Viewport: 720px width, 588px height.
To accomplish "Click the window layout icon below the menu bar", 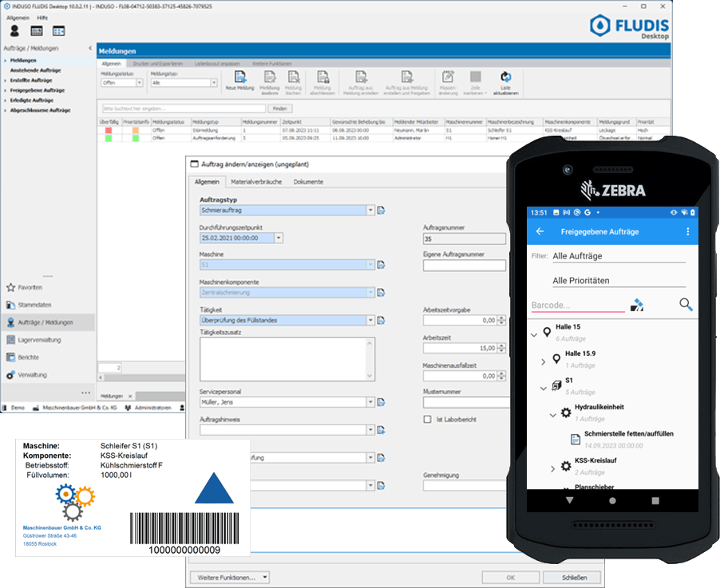I will 59,31.
